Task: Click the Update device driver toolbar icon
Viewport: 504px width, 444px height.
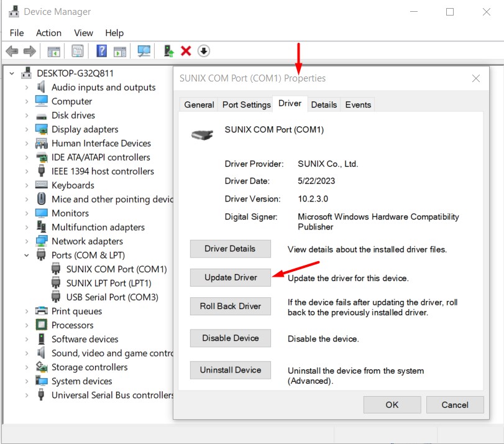Action: point(169,51)
